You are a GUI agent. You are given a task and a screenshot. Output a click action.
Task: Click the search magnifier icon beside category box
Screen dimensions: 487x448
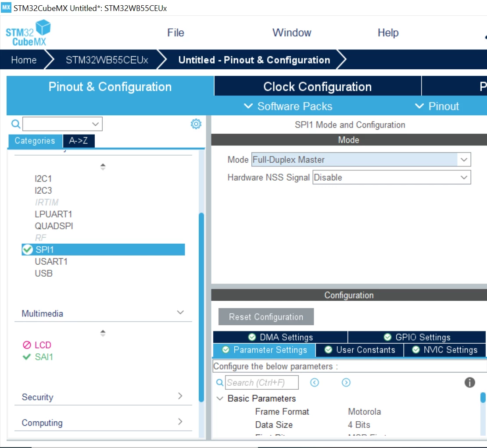point(16,124)
